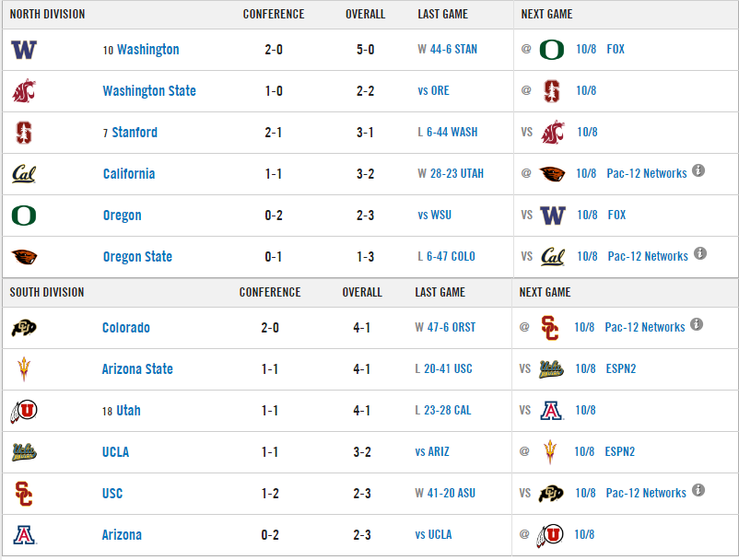Click Oregon logo in Washington's next game

point(551,50)
